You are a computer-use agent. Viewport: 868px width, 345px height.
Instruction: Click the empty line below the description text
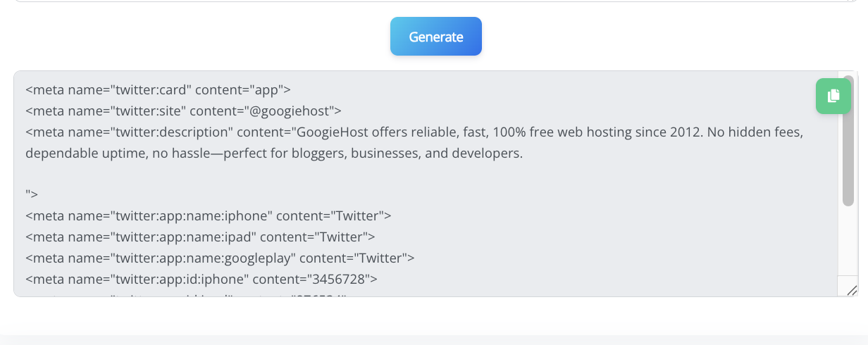(211, 174)
